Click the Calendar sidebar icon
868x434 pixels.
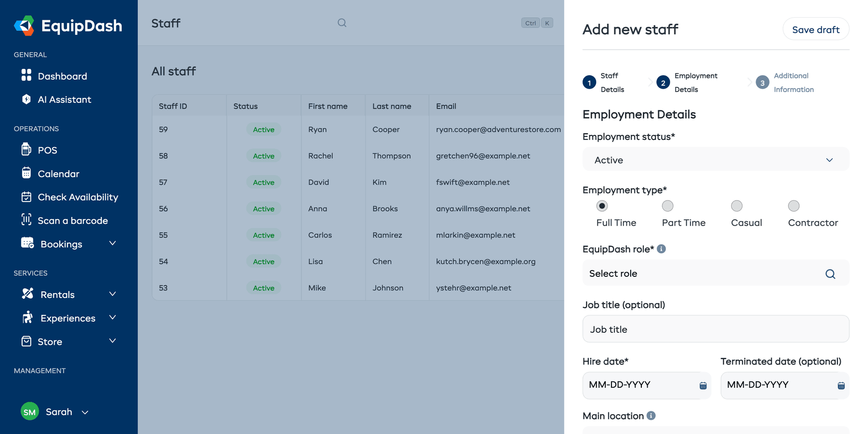27,174
